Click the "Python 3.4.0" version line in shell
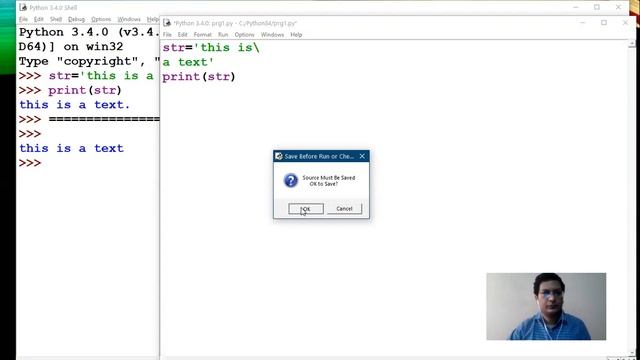Screen dimensions: 640x360 point(89,32)
